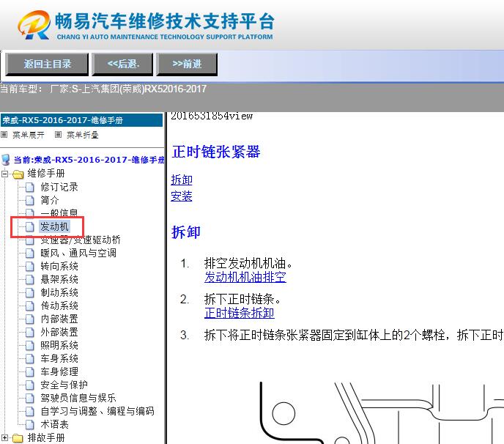The width and height of the screenshot is (504, 444).
Task: Click the computer icon beside 当前:荣威-RX5
Action: (x=6, y=160)
